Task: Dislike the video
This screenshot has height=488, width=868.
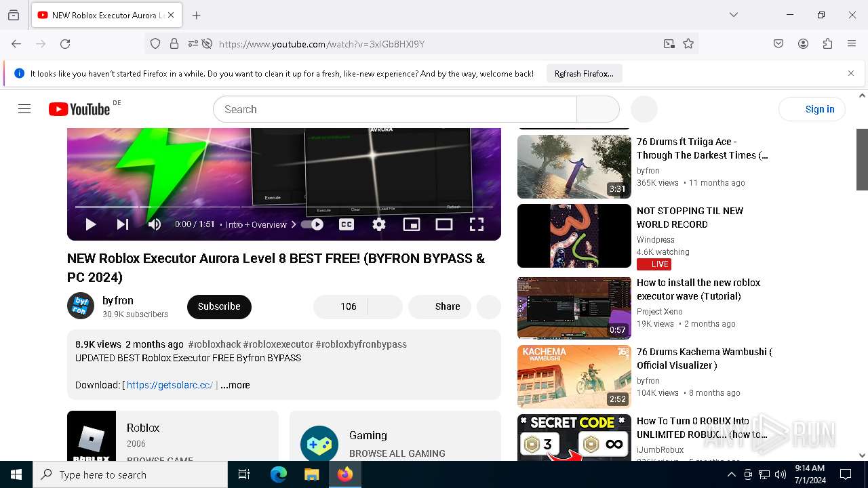Action: pos(385,306)
